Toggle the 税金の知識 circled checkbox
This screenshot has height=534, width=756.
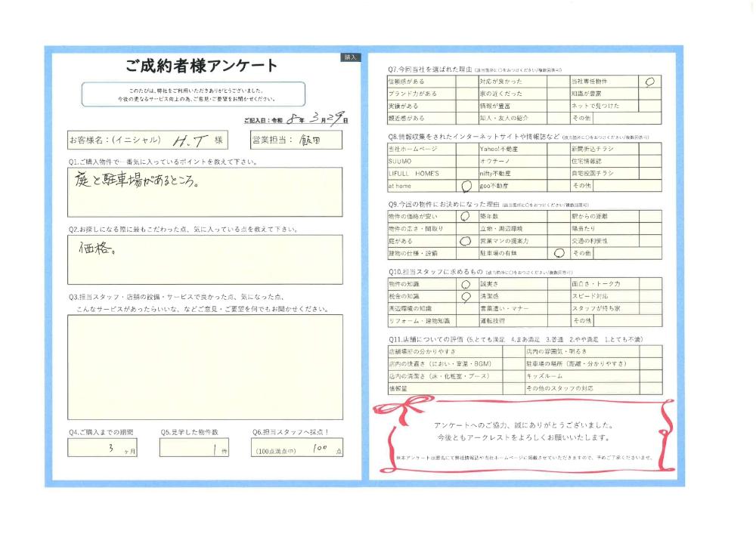click(466, 297)
